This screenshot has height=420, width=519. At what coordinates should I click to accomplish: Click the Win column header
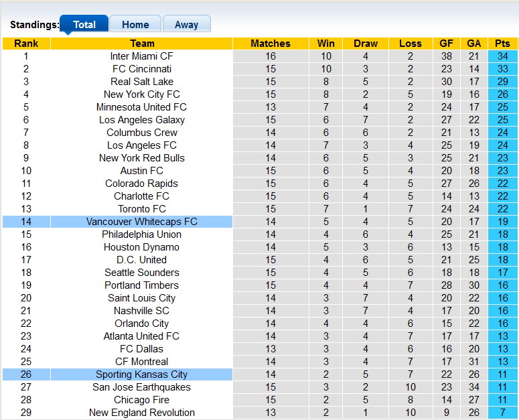click(326, 44)
